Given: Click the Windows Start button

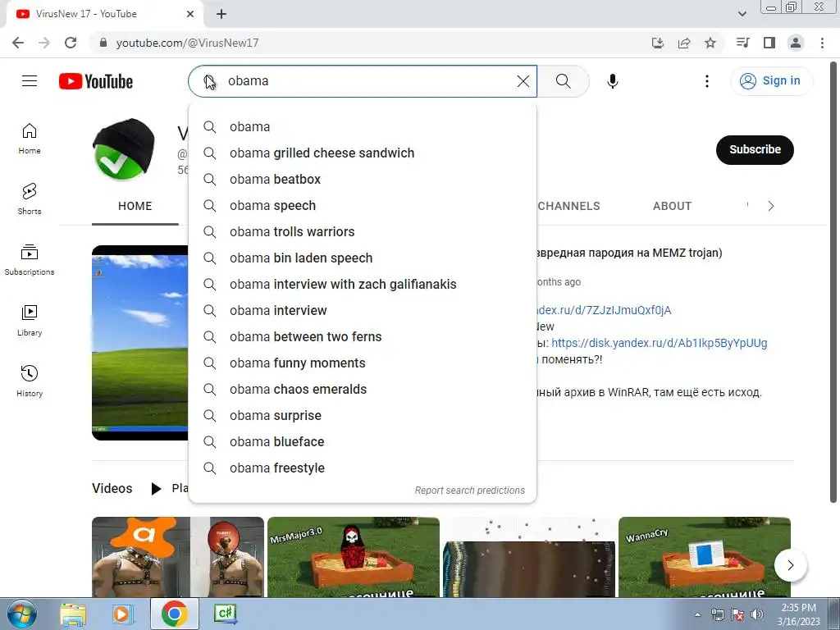Looking at the screenshot, I should pyautogui.click(x=21, y=614).
